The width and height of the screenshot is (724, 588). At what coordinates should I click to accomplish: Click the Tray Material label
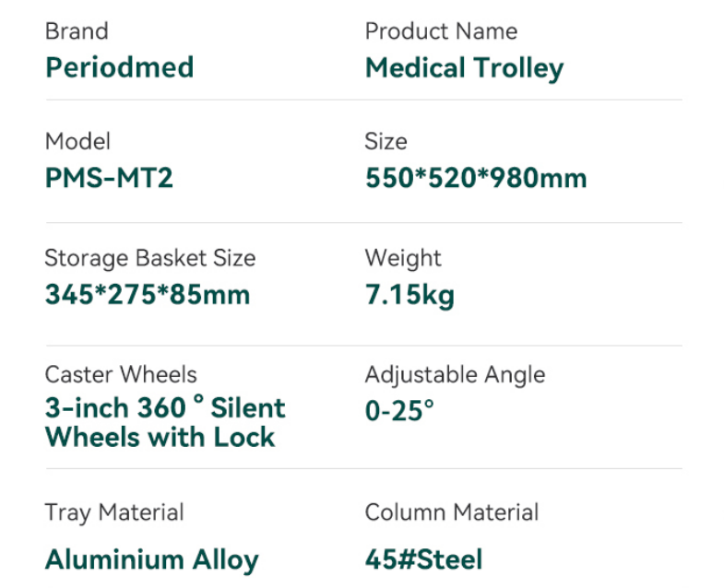click(114, 512)
